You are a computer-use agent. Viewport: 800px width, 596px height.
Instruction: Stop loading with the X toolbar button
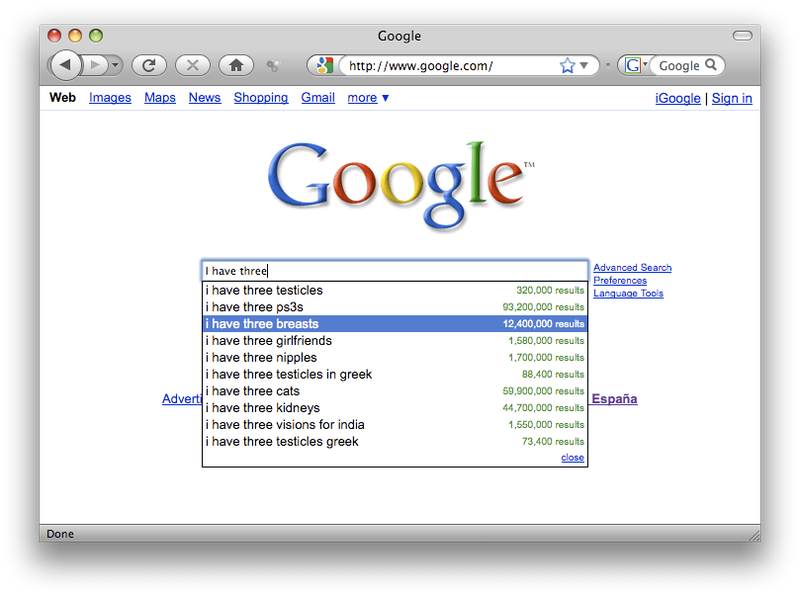pyautogui.click(x=192, y=65)
